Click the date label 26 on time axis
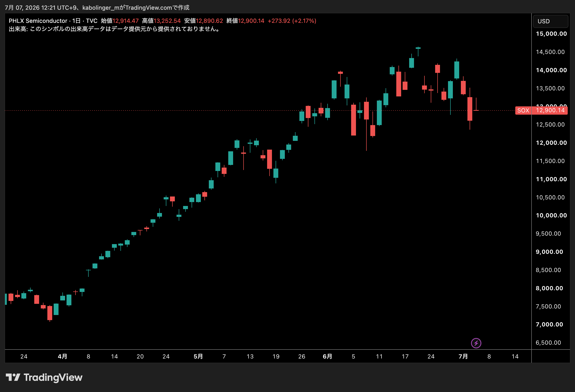Image resolution: width=575 pixels, height=392 pixels. tap(302, 356)
